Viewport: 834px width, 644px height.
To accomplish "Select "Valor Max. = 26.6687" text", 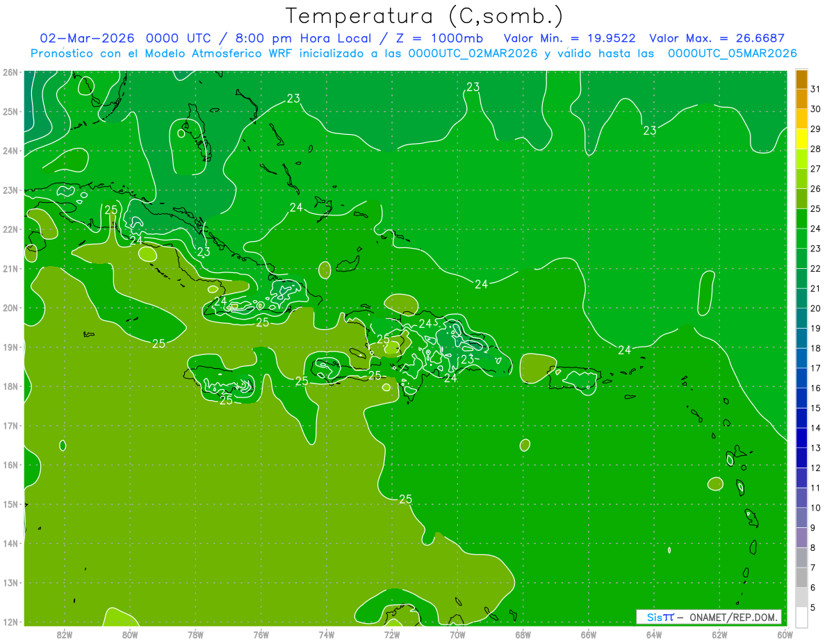I will 717,38.
